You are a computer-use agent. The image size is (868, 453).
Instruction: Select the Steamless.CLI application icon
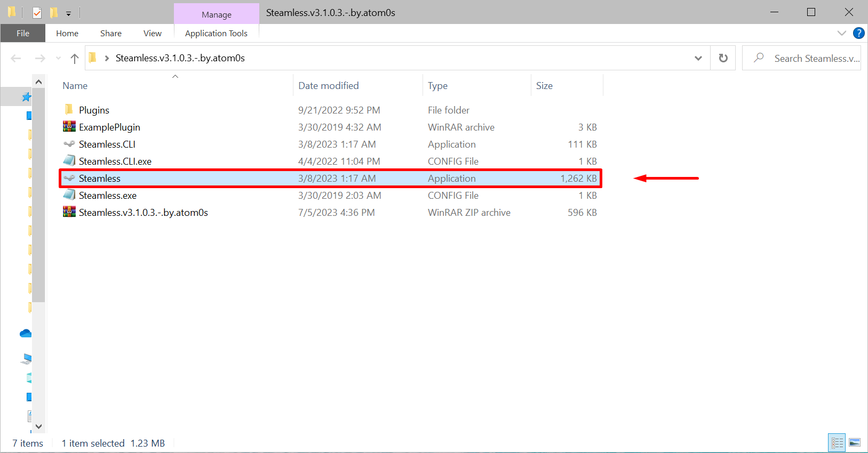[69, 144]
